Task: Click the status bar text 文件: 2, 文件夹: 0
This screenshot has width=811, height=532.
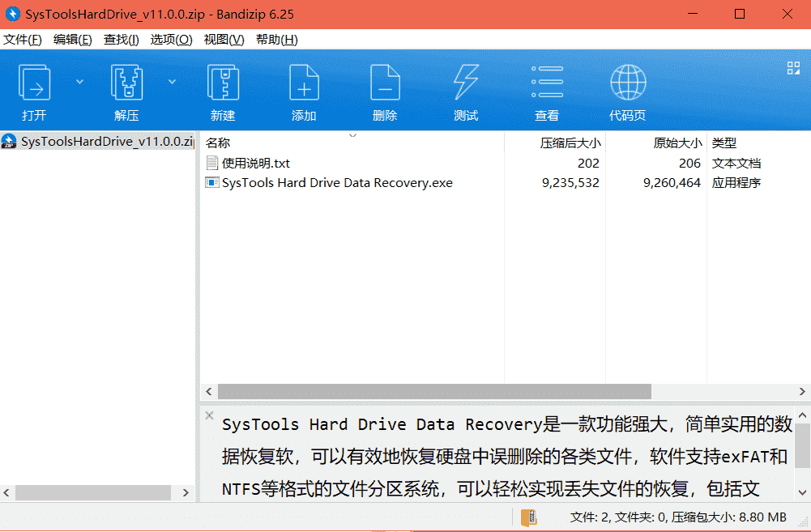Action: (617, 517)
